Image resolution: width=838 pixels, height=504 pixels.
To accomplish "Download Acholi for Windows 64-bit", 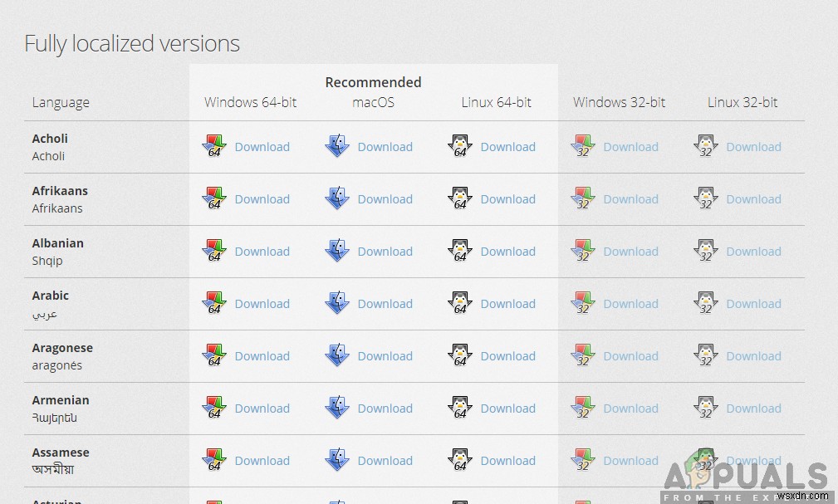I will click(x=262, y=146).
